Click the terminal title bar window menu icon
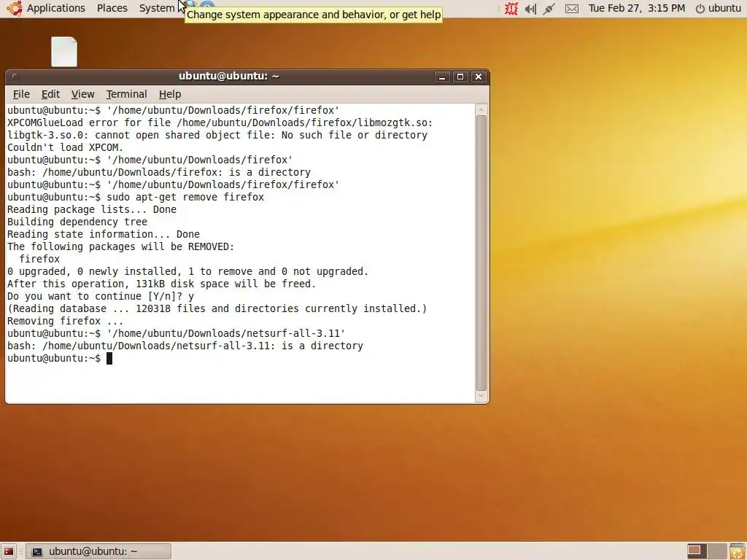The image size is (747, 560). pyautogui.click(x=15, y=76)
